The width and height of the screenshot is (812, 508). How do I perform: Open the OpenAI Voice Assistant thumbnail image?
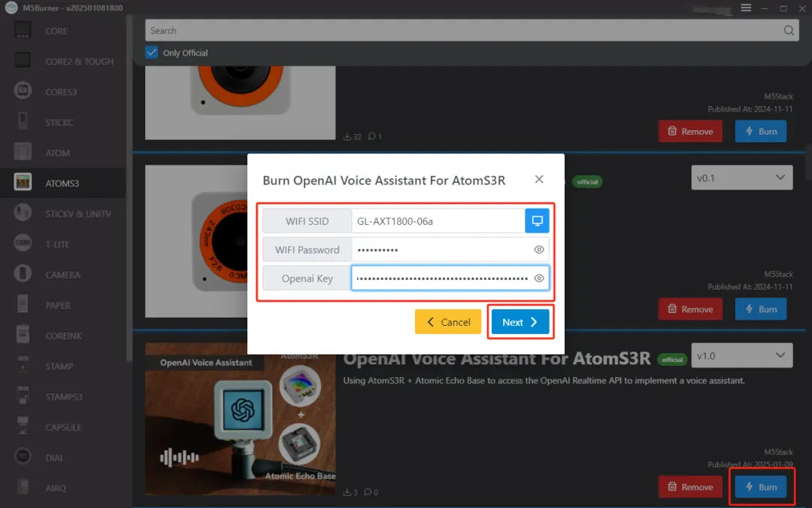pyautogui.click(x=241, y=419)
